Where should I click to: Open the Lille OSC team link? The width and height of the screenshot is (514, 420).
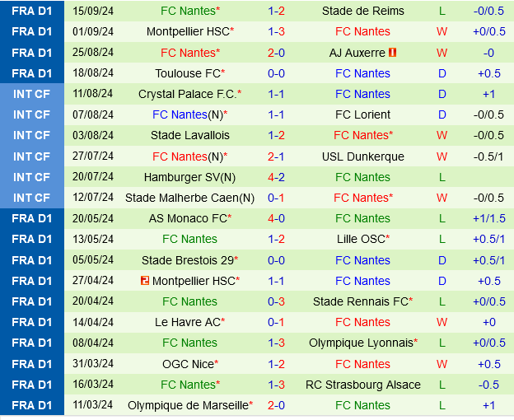pyautogui.click(x=361, y=239)
